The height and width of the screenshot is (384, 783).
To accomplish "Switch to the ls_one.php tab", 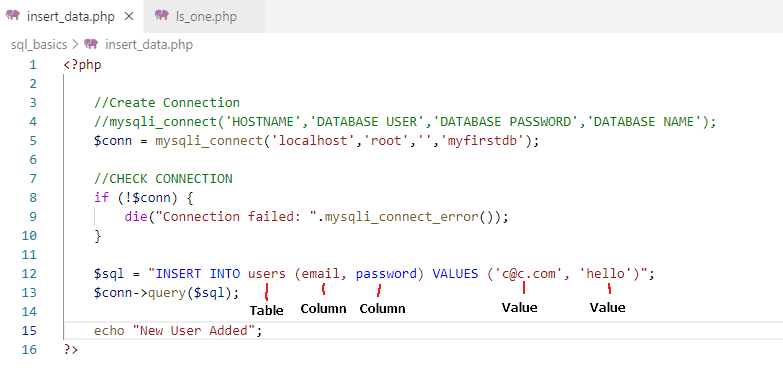I will [204, 16].
